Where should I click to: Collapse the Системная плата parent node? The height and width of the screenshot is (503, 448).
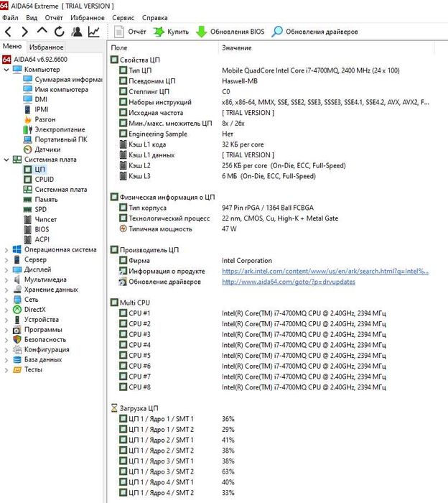(x=6, y=160)
